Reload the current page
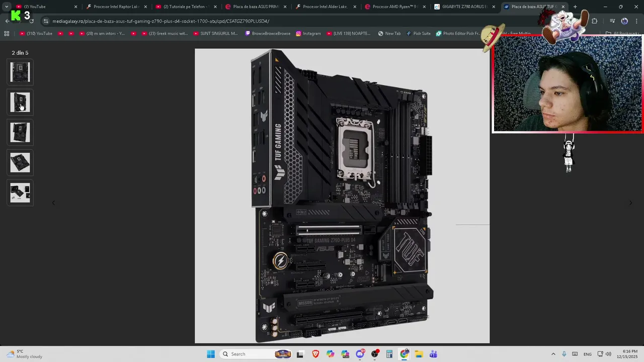The image size is (644, 362). point(32,21)
